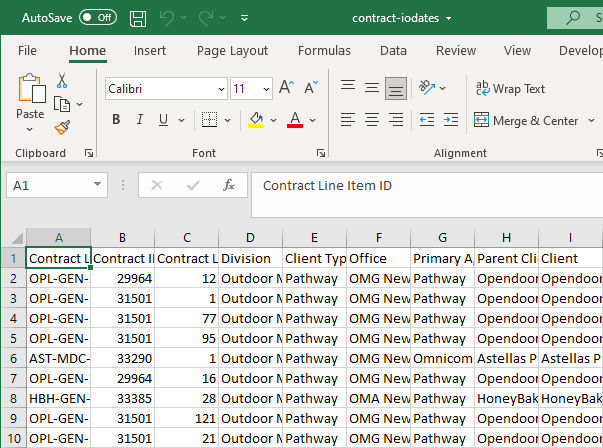Viewport: 603px width, 448px height.
Task: Open the Copy options dropdown arrow
Action: click(80, 104)
